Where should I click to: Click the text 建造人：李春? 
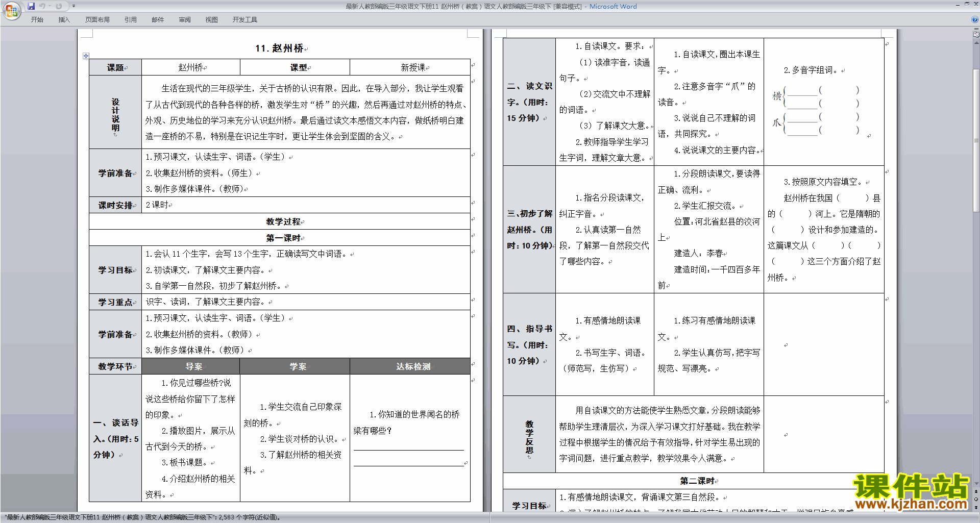[x=698, y=253]
